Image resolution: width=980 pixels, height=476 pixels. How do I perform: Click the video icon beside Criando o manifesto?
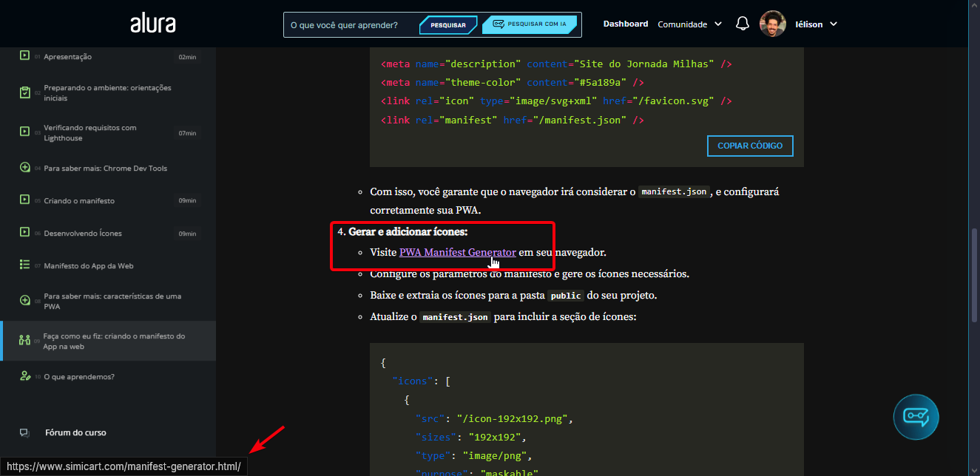click(24, 200)
